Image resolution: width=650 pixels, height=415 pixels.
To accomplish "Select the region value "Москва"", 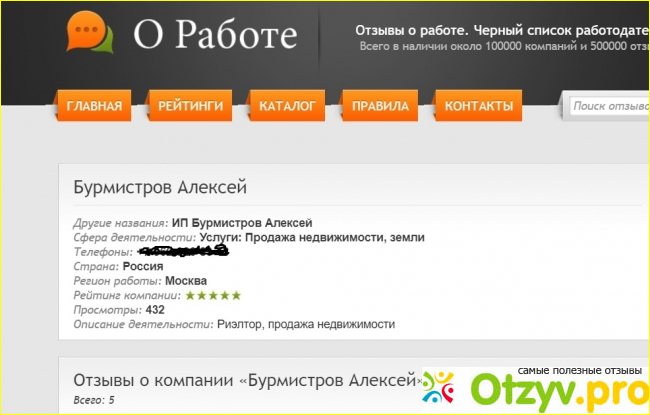I will 186,281.
